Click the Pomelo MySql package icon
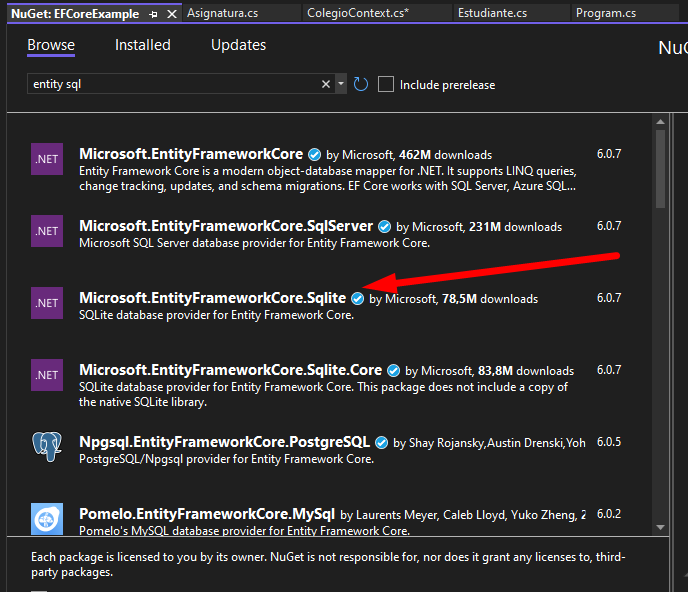The image size is (688, 592). click(x=47, y=519)
